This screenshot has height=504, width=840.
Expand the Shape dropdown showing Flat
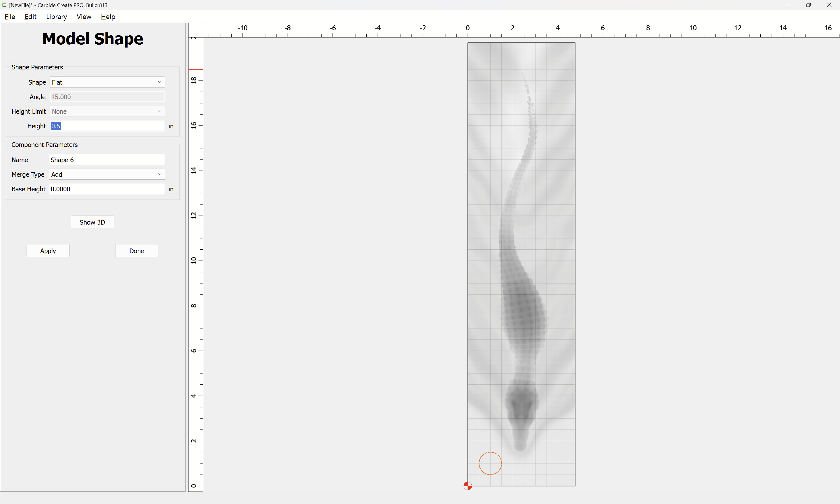coord(107,82)
